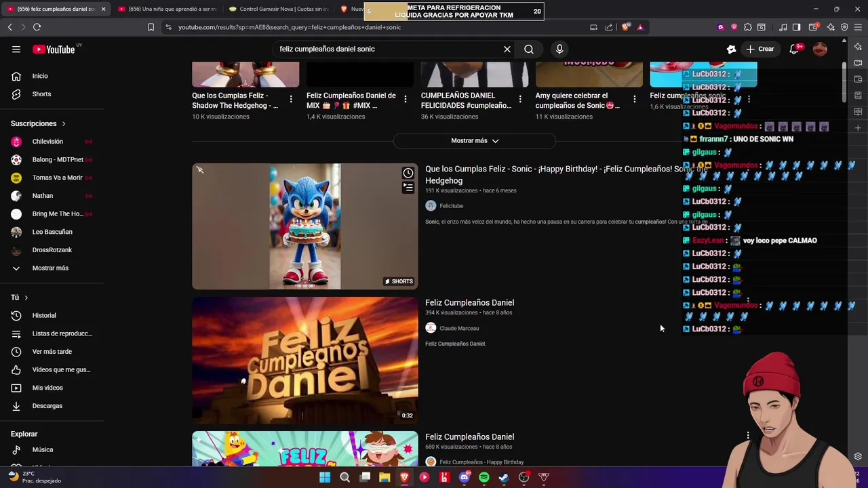Image resolution: width=868 pixels, height=488 pixels.
Task: Open the account avatar menu
Action: point(820,49)
